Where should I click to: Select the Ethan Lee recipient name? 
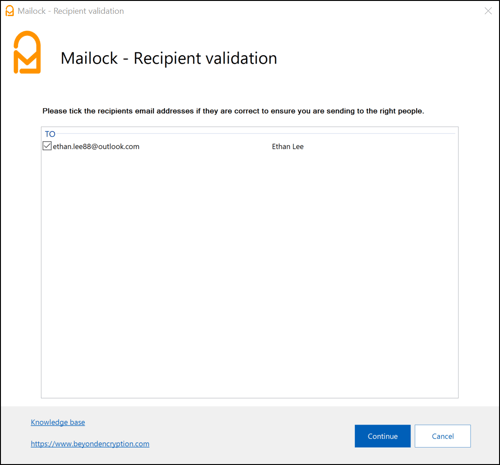point(287,147)
